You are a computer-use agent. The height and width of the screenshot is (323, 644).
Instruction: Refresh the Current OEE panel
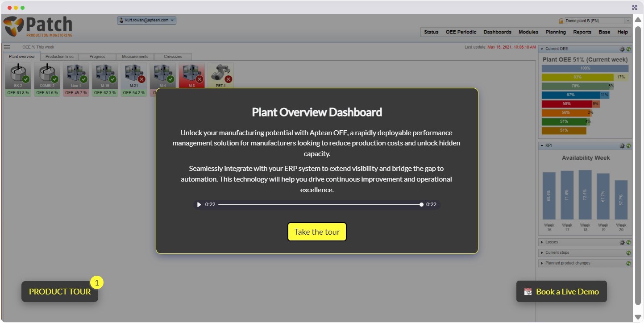tap(628, 49)
